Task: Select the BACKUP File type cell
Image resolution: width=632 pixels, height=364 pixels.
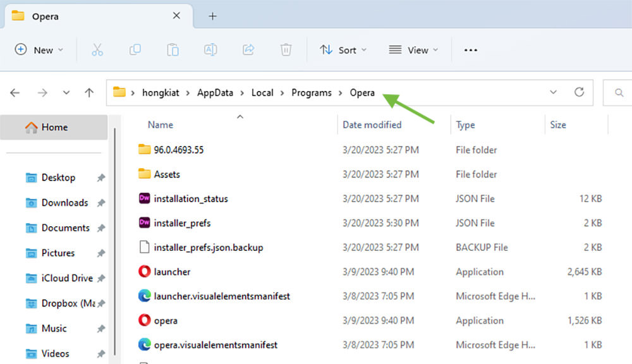Action: pyautogui.click(x=482, y=248)
